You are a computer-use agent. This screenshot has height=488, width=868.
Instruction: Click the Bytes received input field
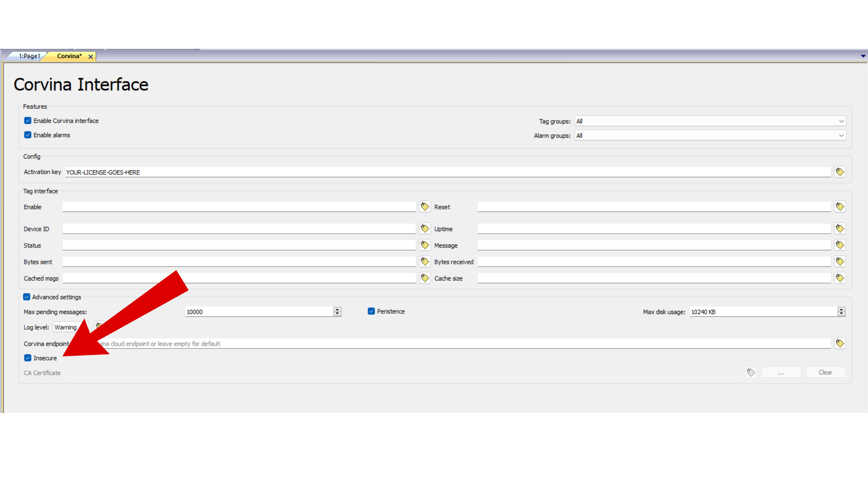click(654, 262)
